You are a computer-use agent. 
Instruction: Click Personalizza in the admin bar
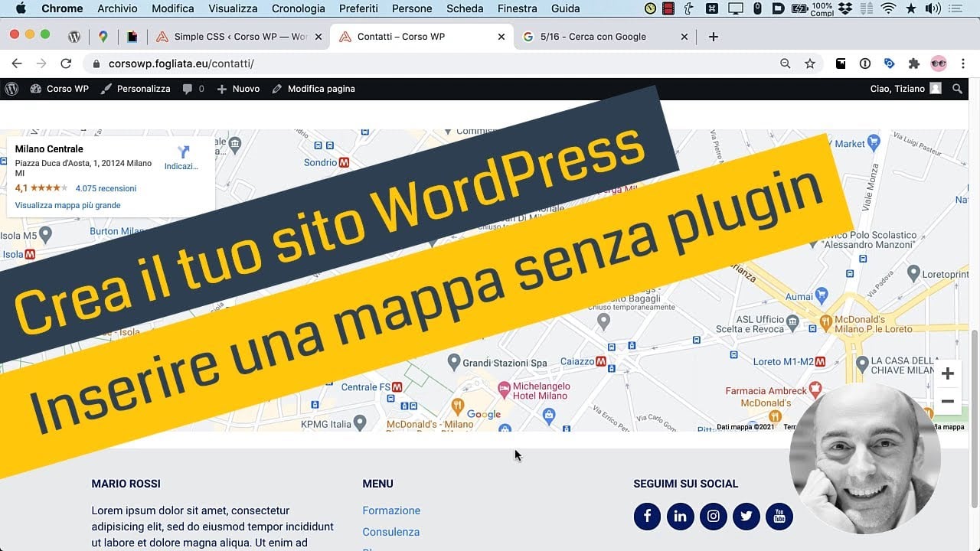click(x=136, y=89)
